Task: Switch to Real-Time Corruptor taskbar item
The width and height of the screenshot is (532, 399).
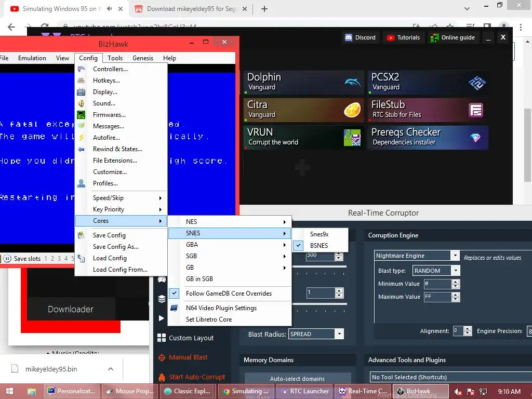Action: tap(363, 391)
